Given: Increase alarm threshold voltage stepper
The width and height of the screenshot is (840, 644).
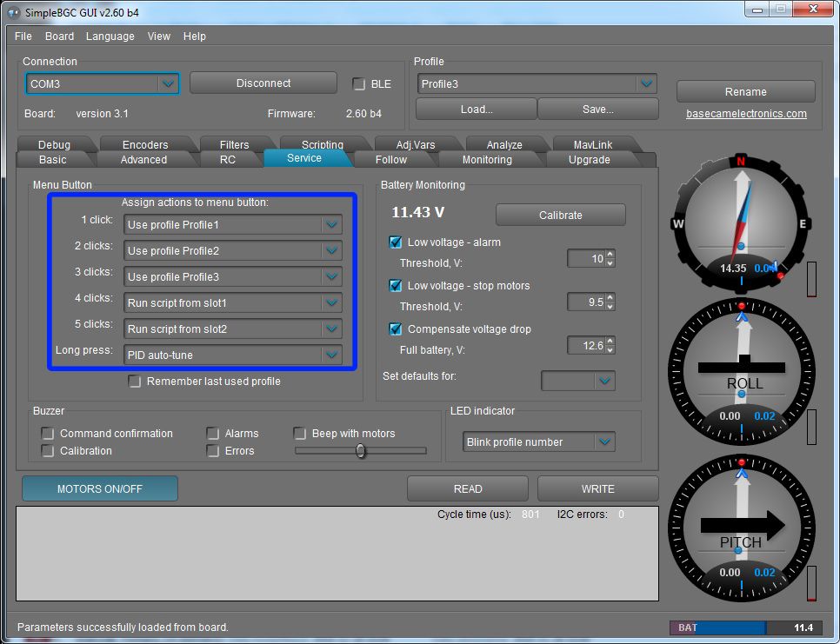Looking at the screenshot, I should (x=610, y=255).
